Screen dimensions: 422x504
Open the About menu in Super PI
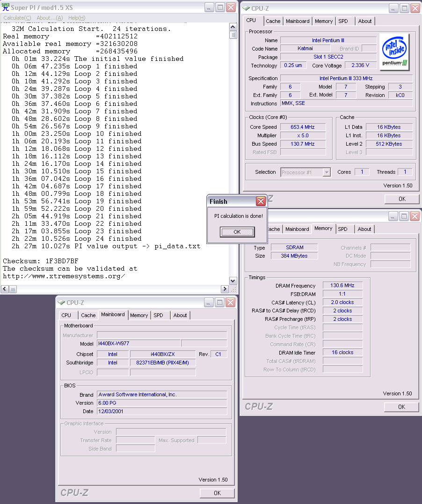tap(50, 18)
